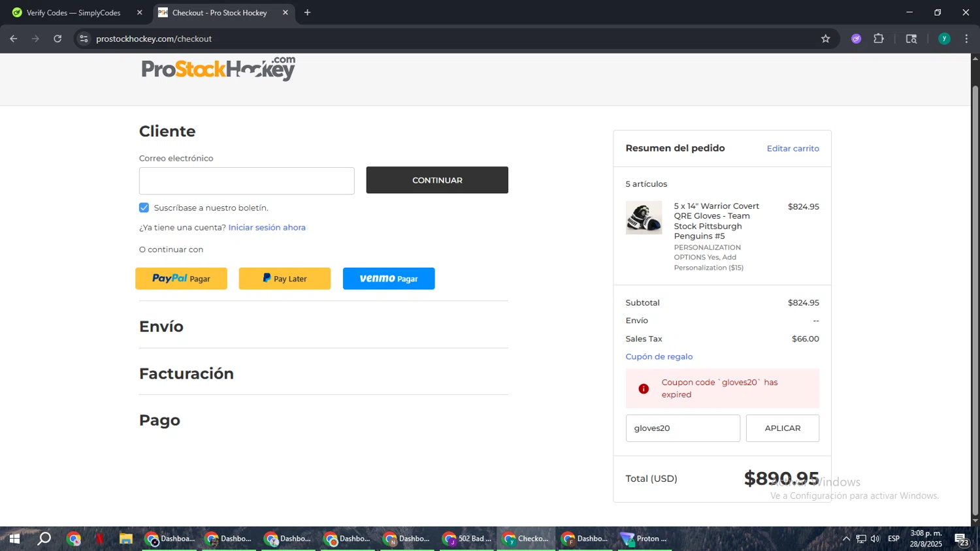Viewport: 980px width, 551px height.
Task: Click the red coupon expired error icon
Action: (x=644, y=388)
